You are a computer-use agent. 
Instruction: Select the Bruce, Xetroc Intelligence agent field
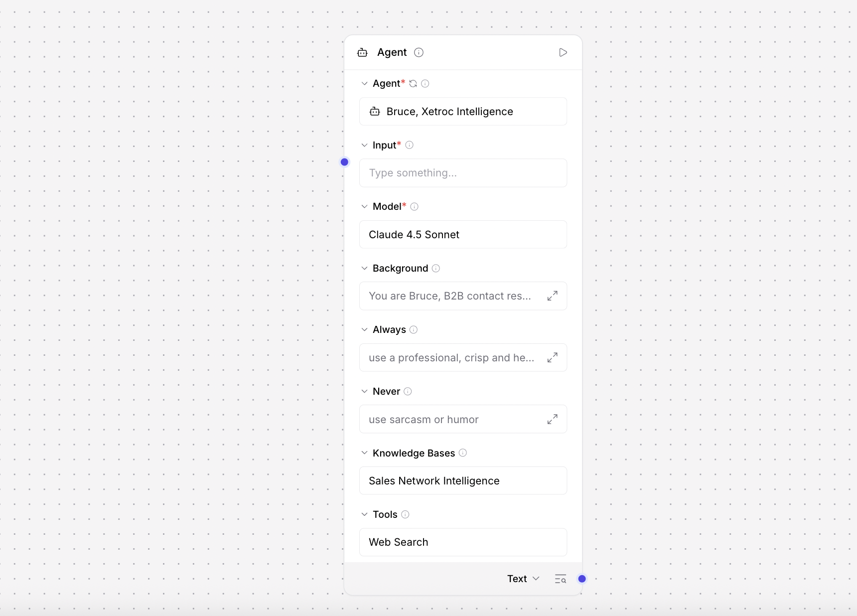463,112
